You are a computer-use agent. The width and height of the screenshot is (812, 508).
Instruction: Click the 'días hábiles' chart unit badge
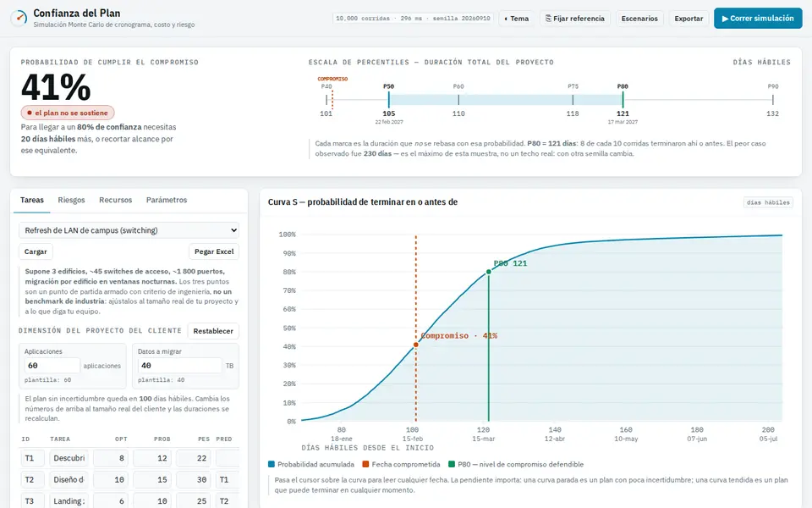(768, 202)
